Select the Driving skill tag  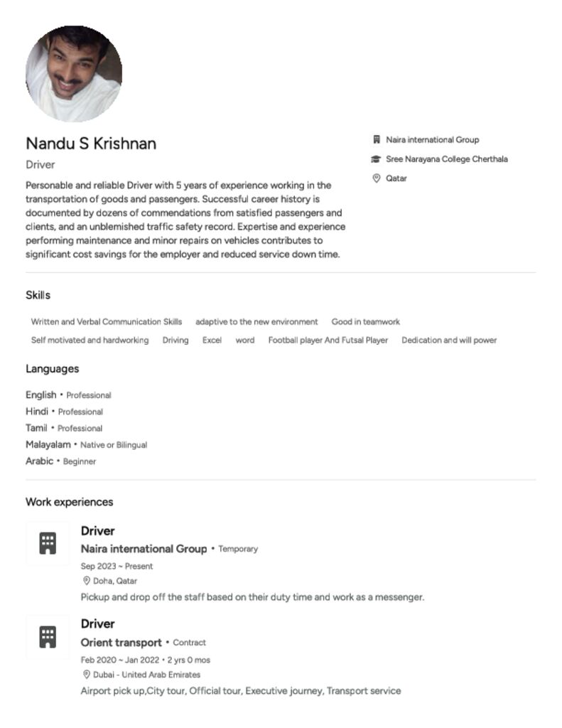[175, 341]
